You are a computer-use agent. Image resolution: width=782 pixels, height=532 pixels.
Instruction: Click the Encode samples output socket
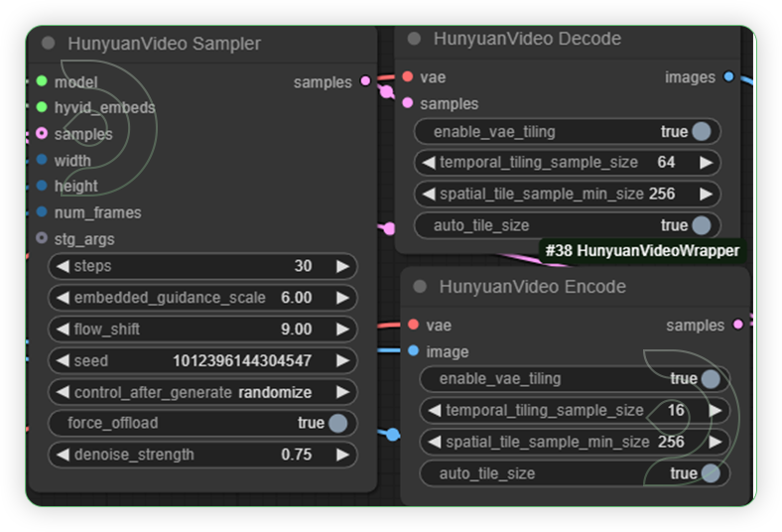(737, 325)
